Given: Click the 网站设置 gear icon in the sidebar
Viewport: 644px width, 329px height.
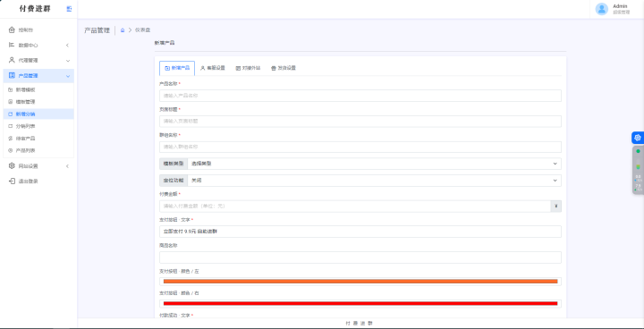Looking at the screenshot, I should click(12, 166).
